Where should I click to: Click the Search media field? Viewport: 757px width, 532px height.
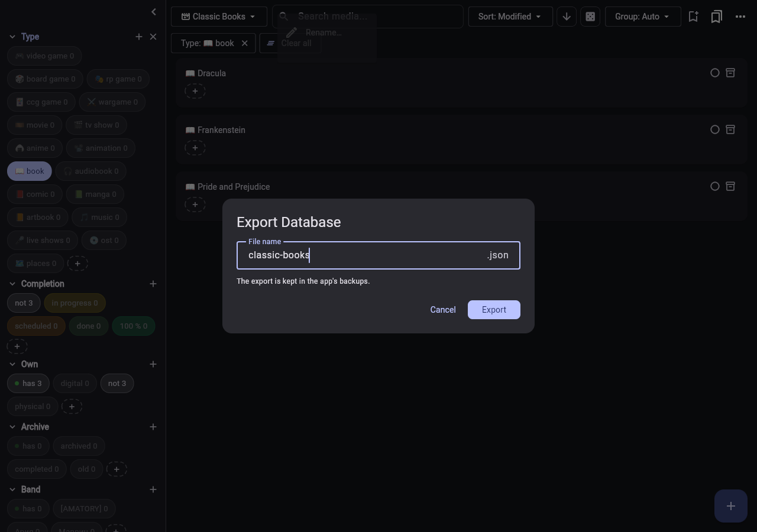368,17
